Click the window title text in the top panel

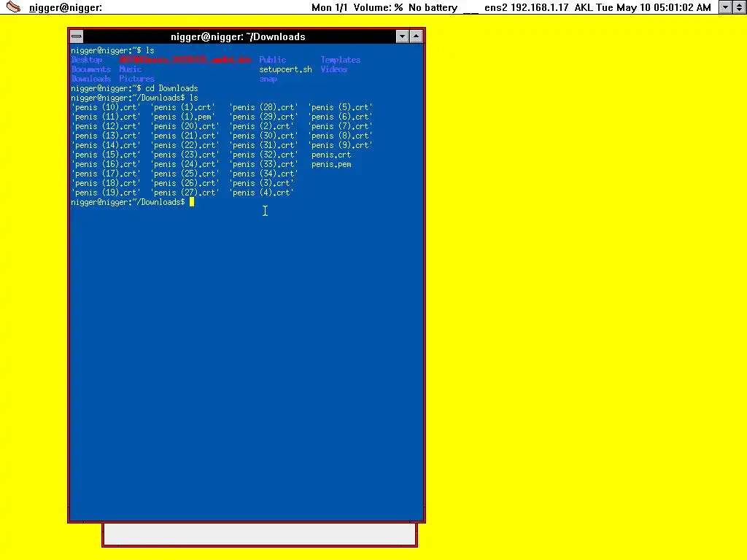click(x=65, y=7)
